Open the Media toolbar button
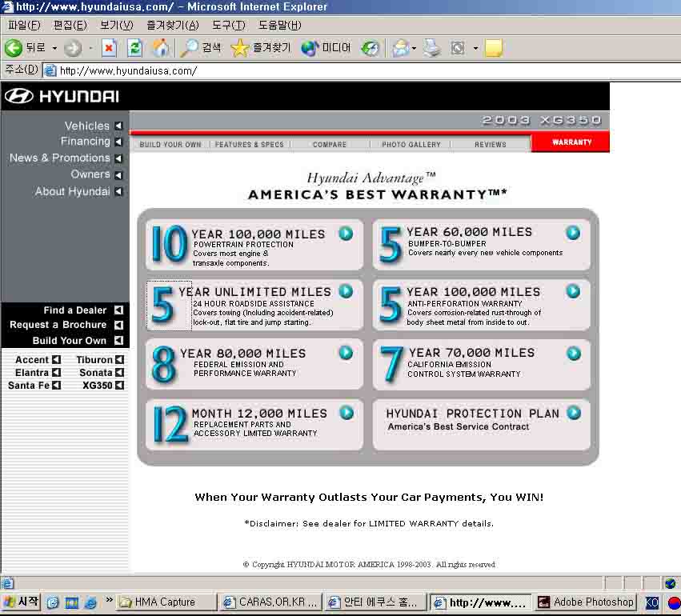 point(326,48)
